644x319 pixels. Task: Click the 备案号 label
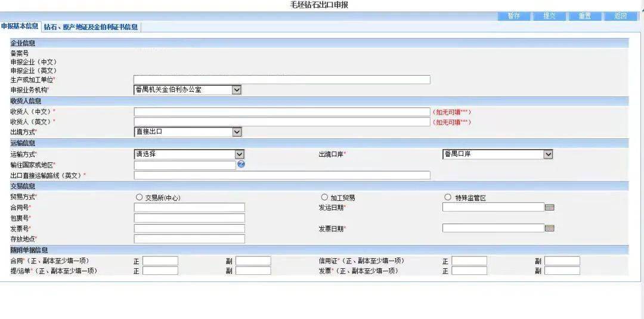click(19, 53)
